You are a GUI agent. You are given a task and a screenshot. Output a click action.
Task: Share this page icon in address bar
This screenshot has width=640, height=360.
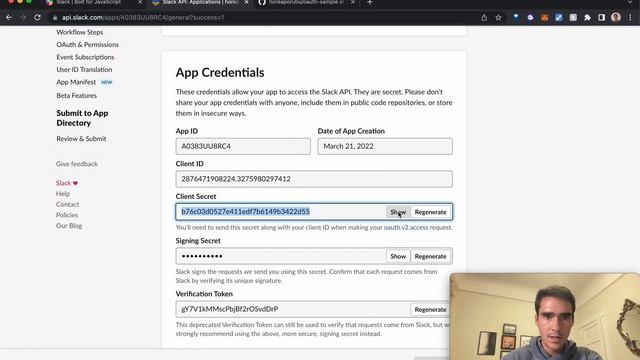pyautogui.click(x=484, y=18)
